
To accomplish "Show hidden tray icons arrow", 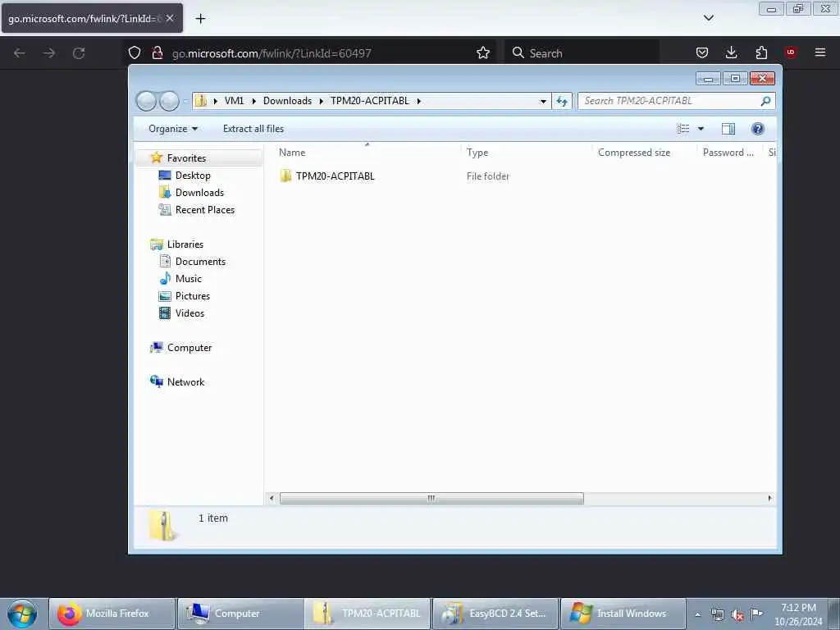I will click(697, 614).
